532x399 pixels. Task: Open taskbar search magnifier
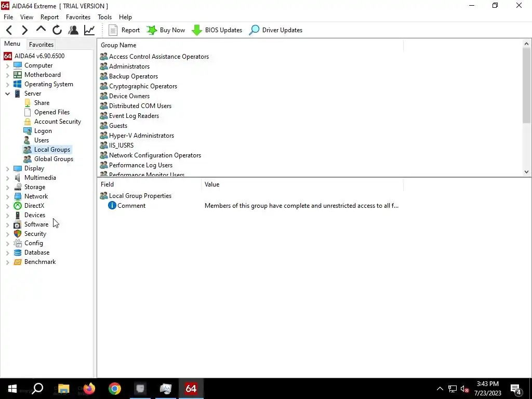tap(37, 389)
